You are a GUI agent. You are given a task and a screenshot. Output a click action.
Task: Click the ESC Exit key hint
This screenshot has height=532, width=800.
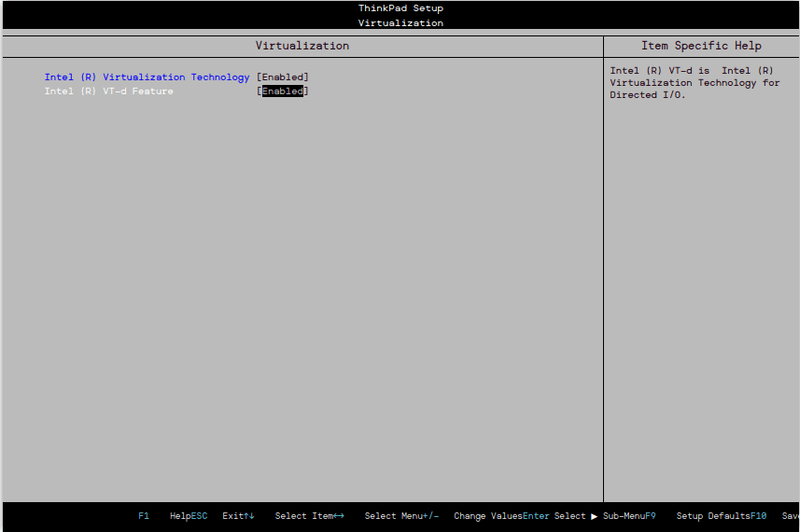coord(218,516)
